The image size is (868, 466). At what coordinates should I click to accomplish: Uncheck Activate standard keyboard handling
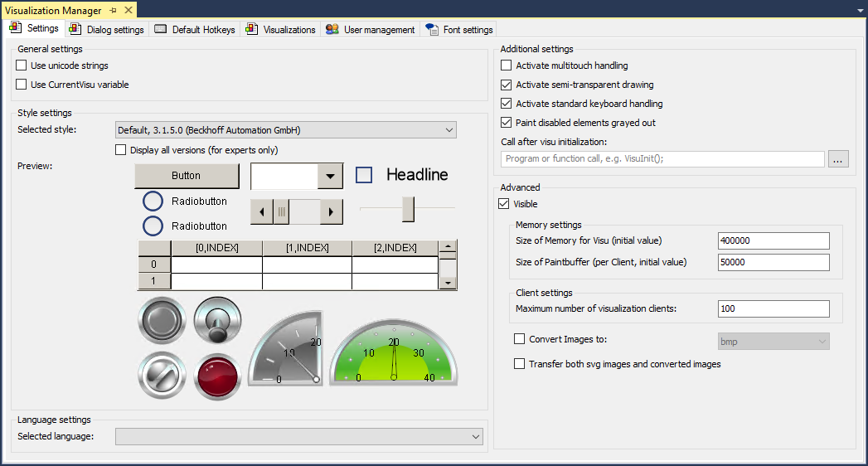pos(506,104)
